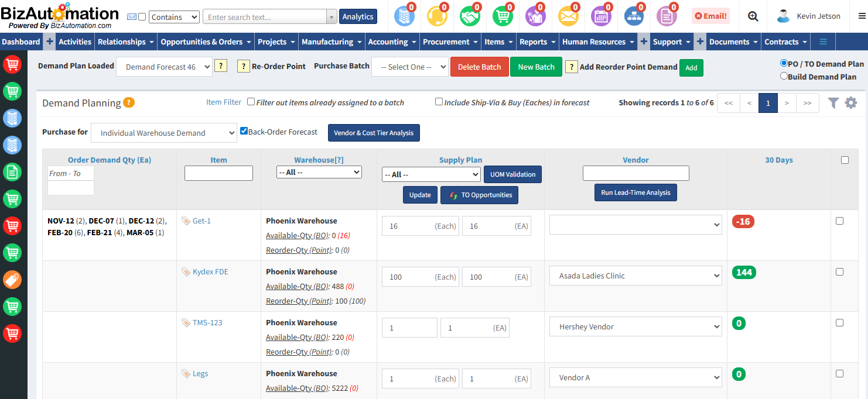
Task: Open the Manufacturing menu
Action: (x=332, y=42)
